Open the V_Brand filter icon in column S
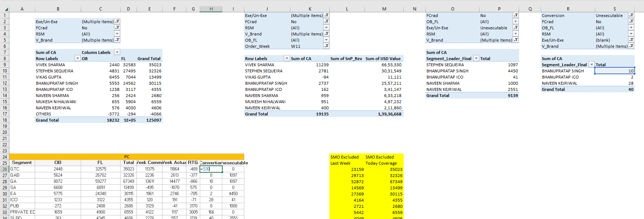 631,46
